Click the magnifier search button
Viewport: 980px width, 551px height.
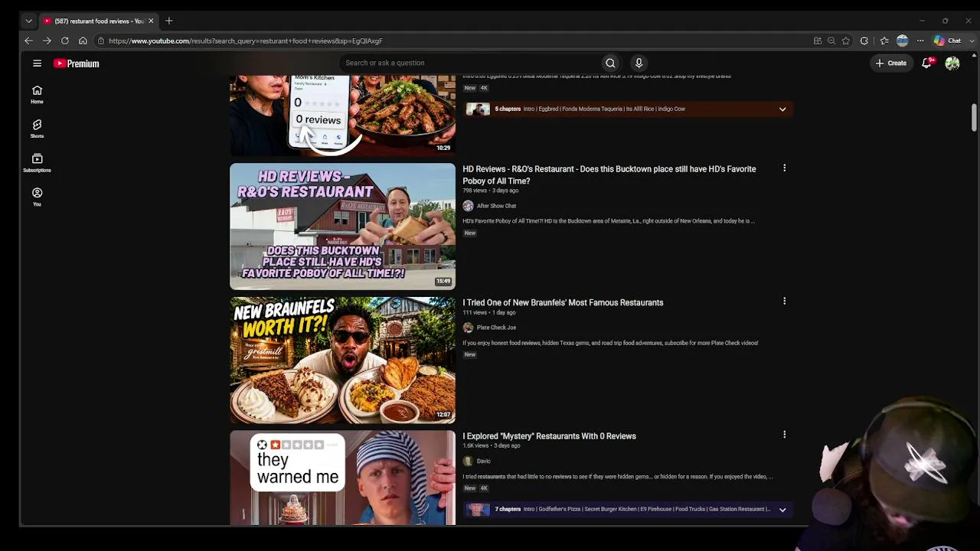click(610, 63)
